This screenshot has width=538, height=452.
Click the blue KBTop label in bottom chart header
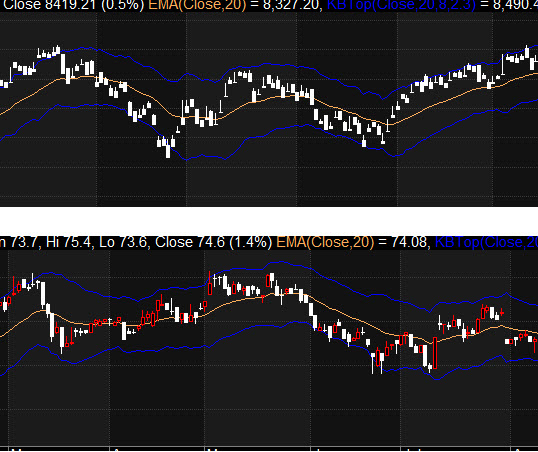[486, 242]
